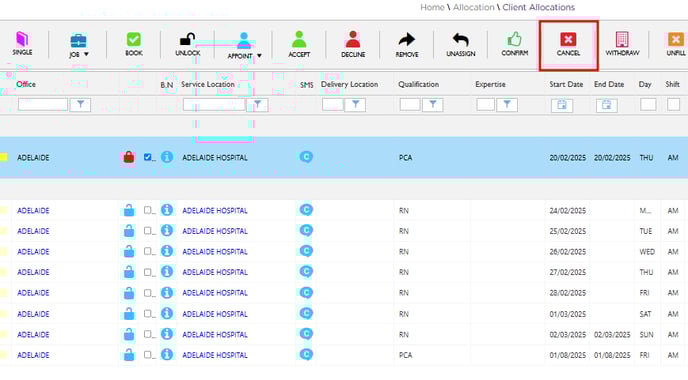Tick the checkbox for the 26/02/2025 row

147,251
